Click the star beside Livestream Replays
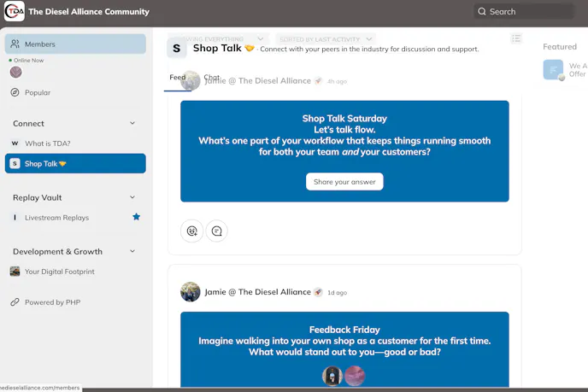 tap(136, 218)
